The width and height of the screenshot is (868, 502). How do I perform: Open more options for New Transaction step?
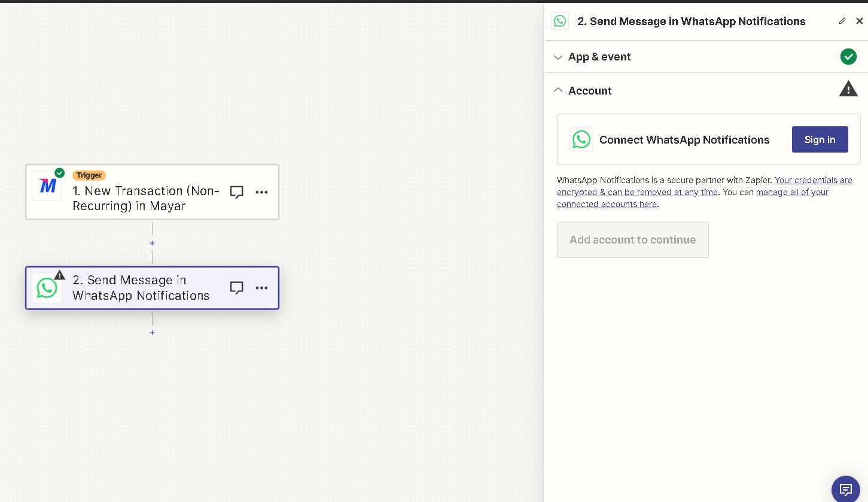point(261,192)
